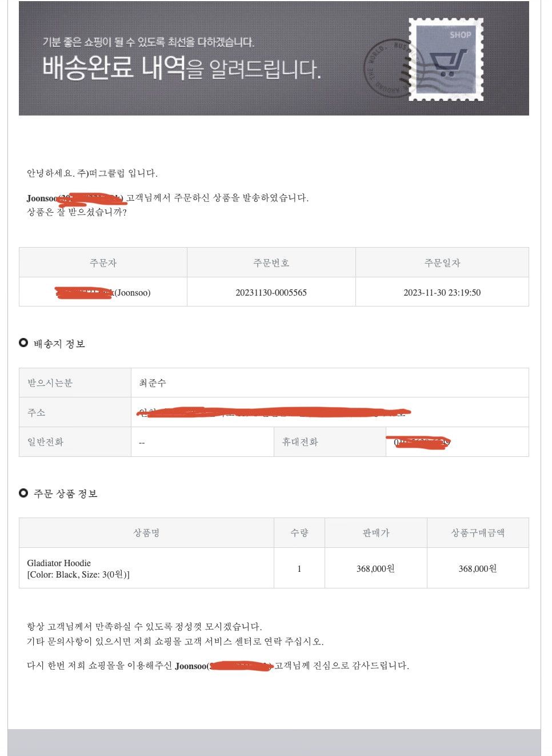
Task: Click the Gladiator Hoodie product name
Action: click(59, 563)
